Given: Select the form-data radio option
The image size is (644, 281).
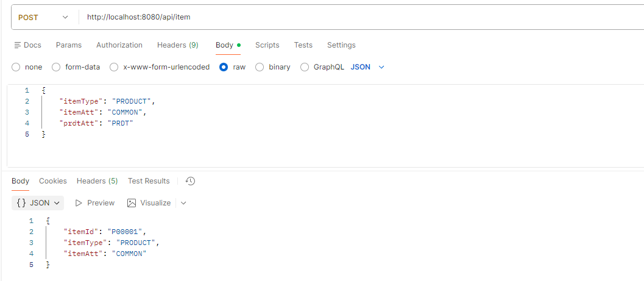Looking at the screenshot, I should 56,67.
